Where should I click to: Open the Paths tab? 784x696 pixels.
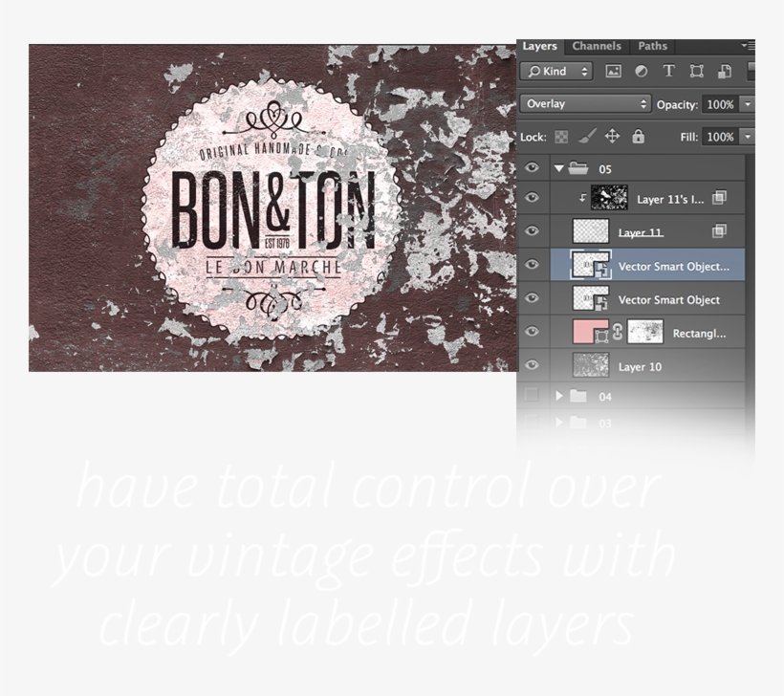(652, 45)
